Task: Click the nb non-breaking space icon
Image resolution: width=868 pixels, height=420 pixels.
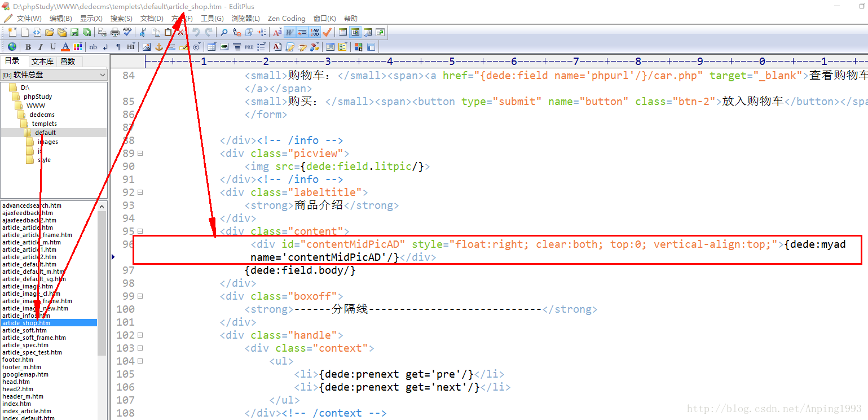Action: tap(93, 47)
